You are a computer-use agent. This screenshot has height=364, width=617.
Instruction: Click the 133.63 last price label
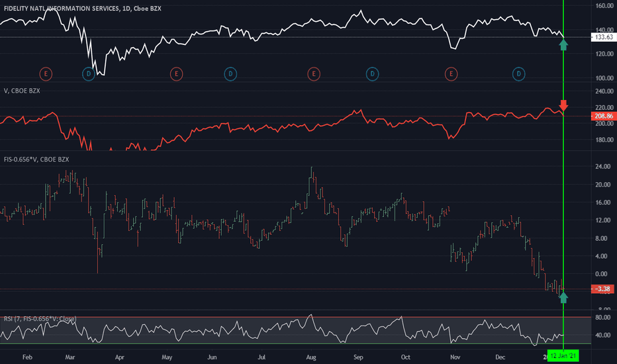tap(603, 37)
